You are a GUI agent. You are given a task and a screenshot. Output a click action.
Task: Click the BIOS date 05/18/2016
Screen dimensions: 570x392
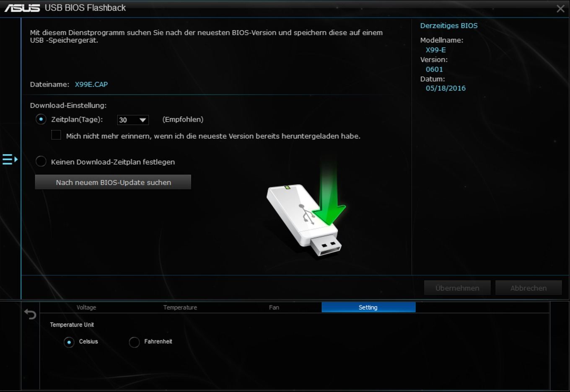pos(446,88)
